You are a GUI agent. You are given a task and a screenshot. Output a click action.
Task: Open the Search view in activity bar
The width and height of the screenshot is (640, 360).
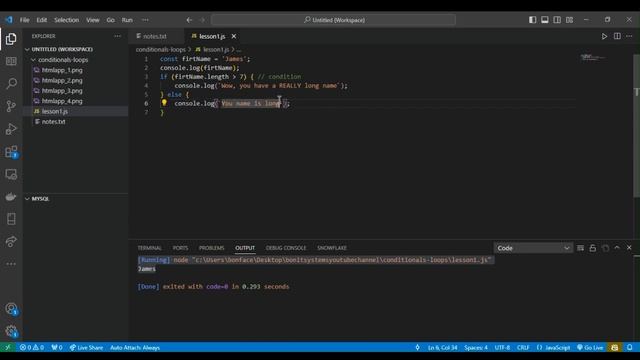pos(11,84)
